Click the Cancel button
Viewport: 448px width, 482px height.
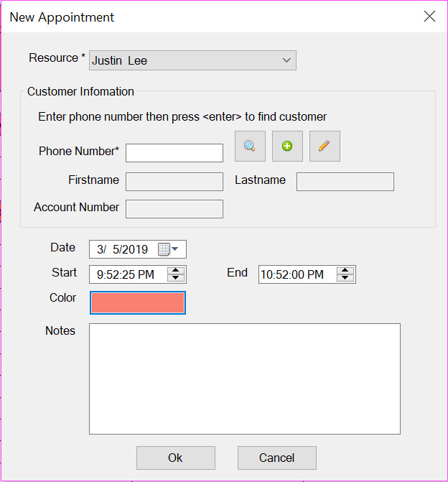277,458
